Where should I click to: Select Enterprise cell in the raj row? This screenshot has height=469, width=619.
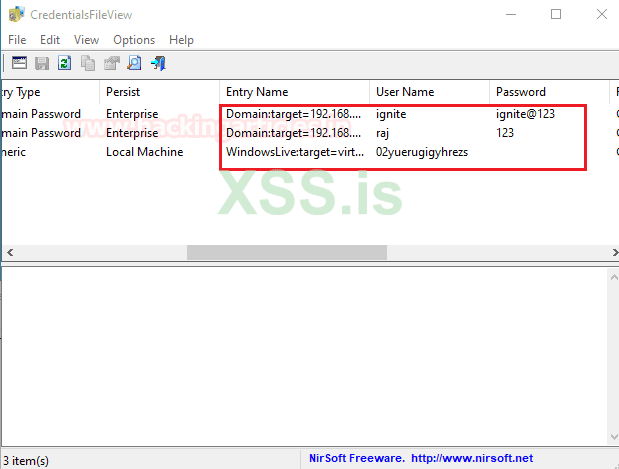pyautogui.click(x=132, y=133)
